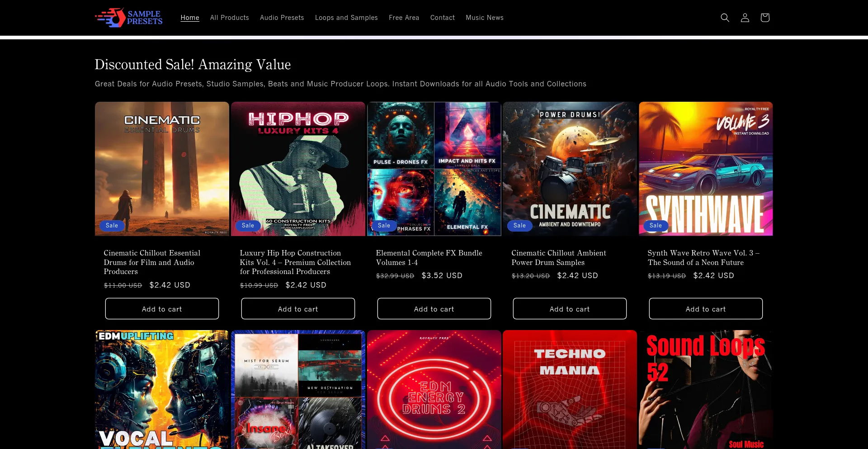Screen dimensions: 868x449
Task: Open the Audio Presets menu item
Action: coord(282,18)
